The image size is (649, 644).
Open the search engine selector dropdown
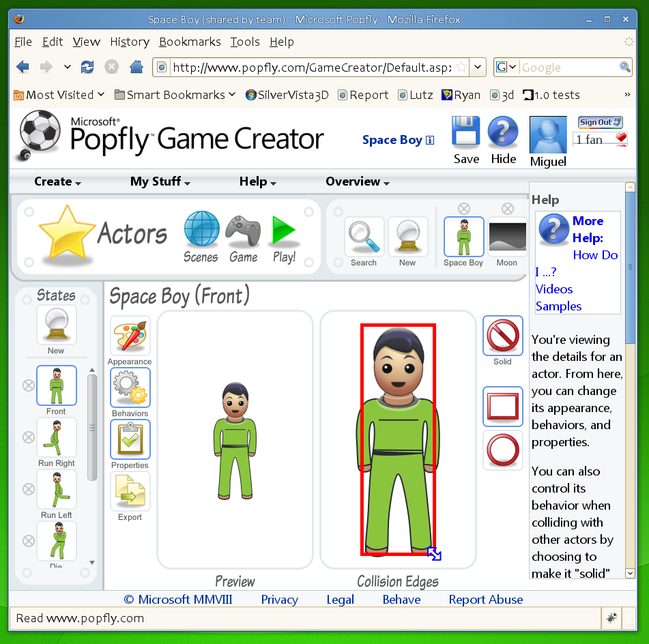pyautogui.click(x=506, y=67)
